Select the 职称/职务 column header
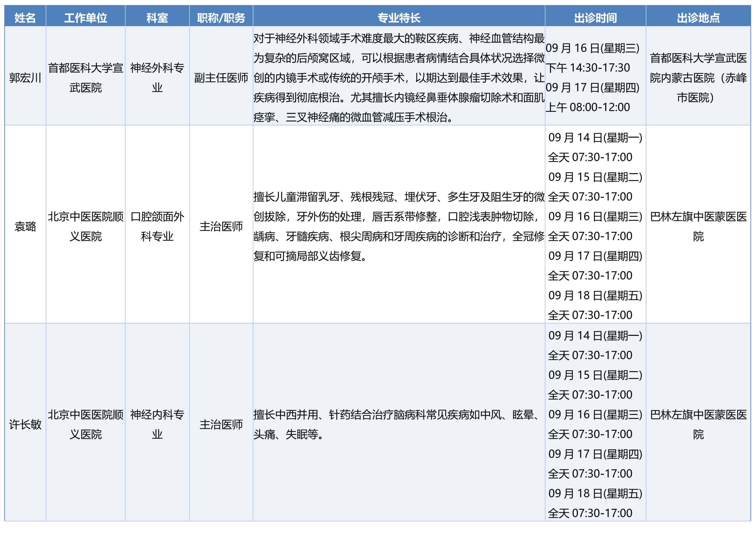Image resolution: width=756 pixels, height=534 pixels. pyautogui.click(x=221, y=17)
